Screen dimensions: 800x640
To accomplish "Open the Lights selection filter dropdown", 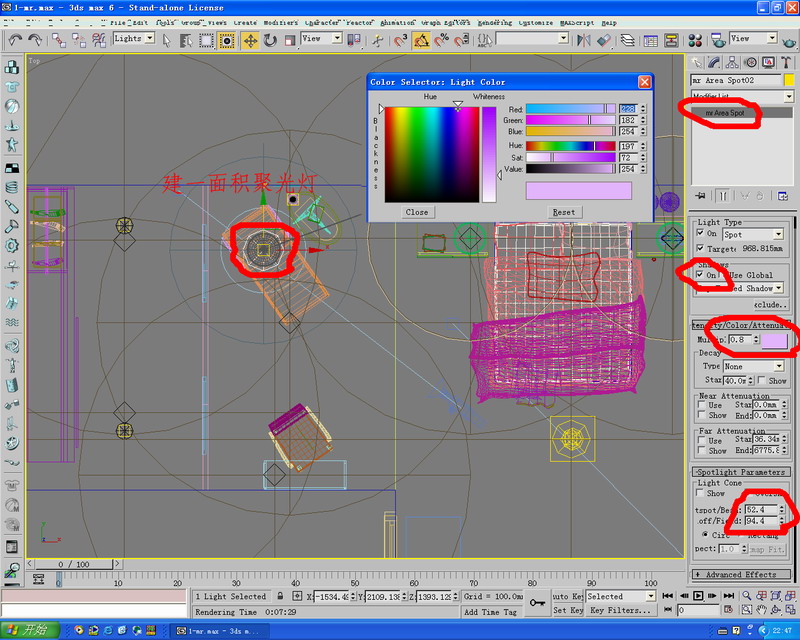I will 133,39.
